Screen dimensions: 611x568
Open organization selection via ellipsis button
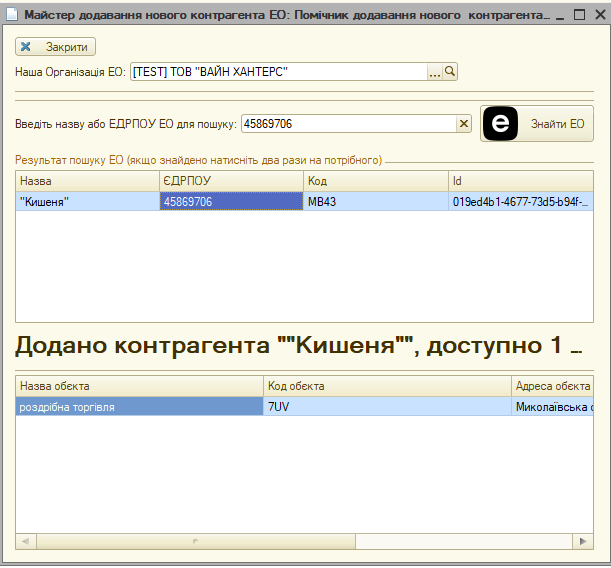click(x=434, y=72)
